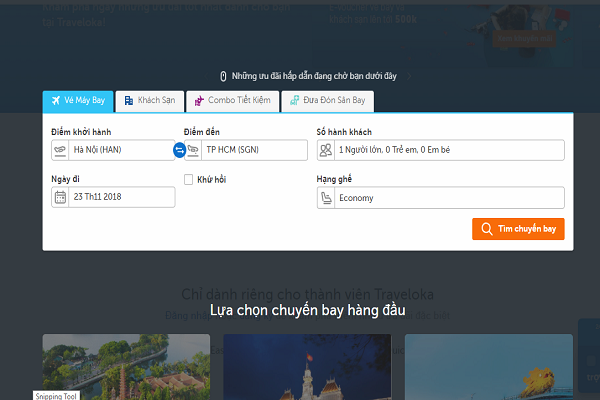Open the Ho Chi Minh City Hall night thumbnail
This screenshot has width=600, height=400.
[307, 367]
